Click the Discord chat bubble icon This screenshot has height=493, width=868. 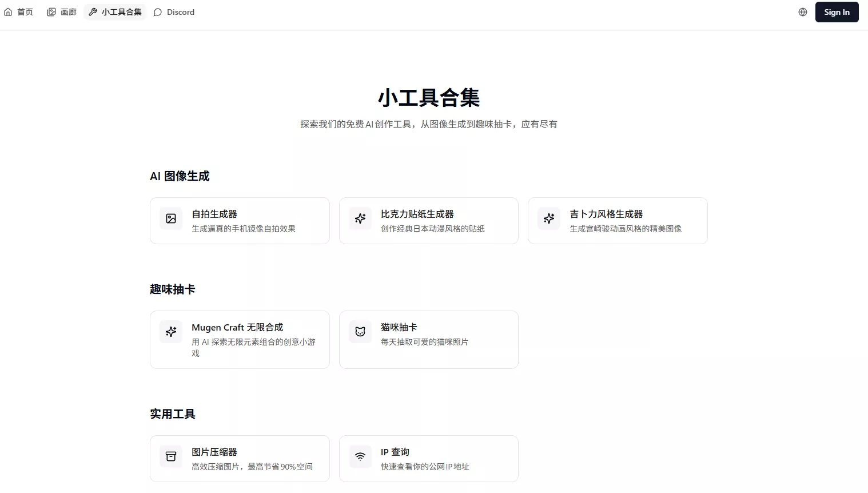pyautogui.click(x=157, y=11)
